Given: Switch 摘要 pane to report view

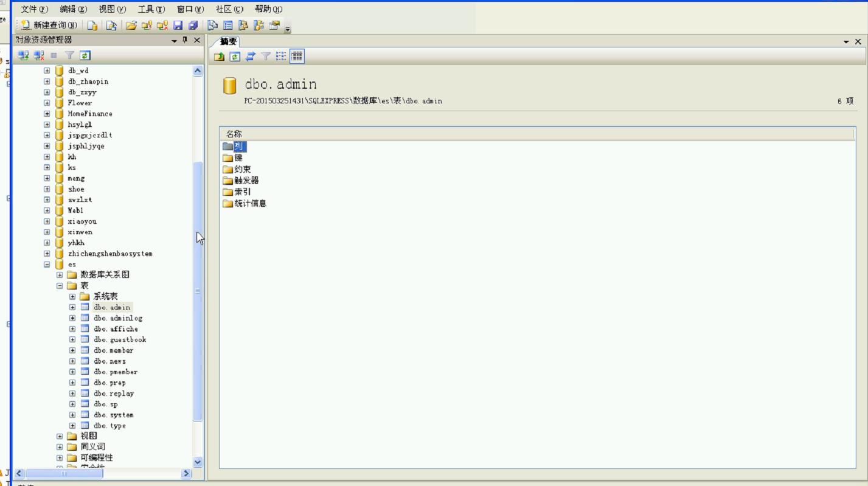Looking at the screenshot, I should tap(297, 56).
